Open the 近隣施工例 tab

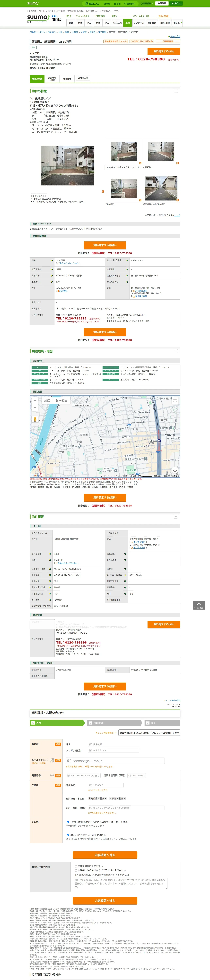click(x=83, y=78)
